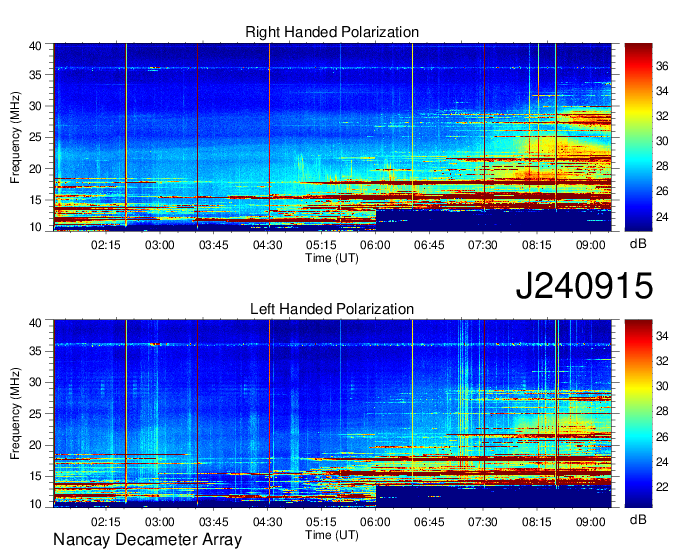Image resolution: width=680 pixels, height=552 pixels.
Task: Click the Left Handed Polarization title
Action: point(332,309)
